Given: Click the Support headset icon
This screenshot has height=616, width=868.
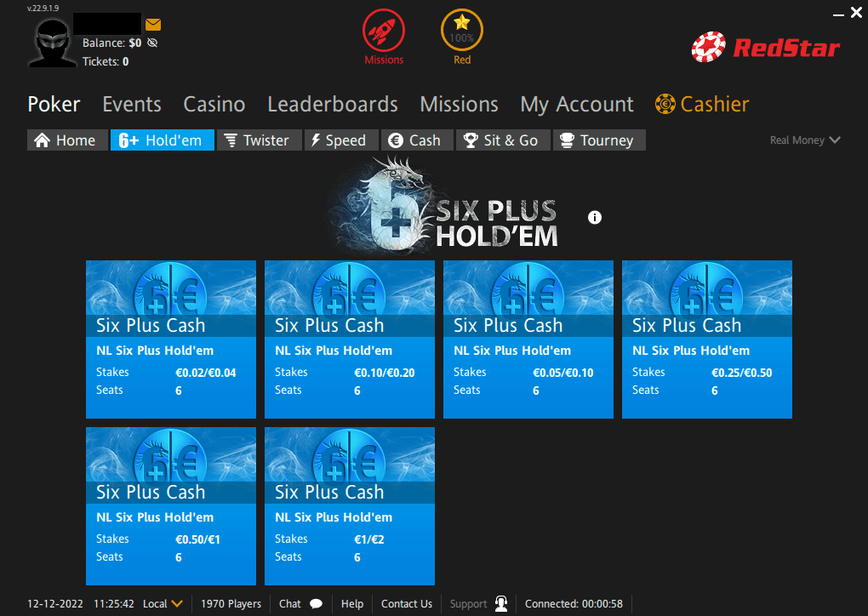Looking at the screenshot, I should tap(501, 603).
